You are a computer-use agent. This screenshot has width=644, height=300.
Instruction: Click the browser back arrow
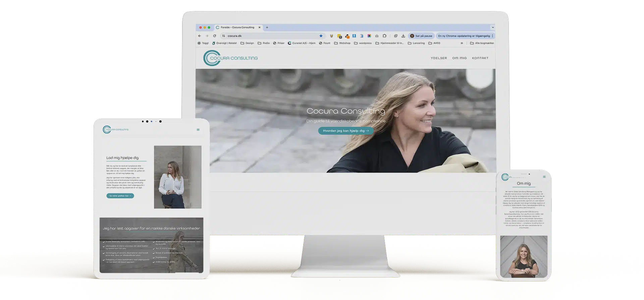[x=200, y=36]
